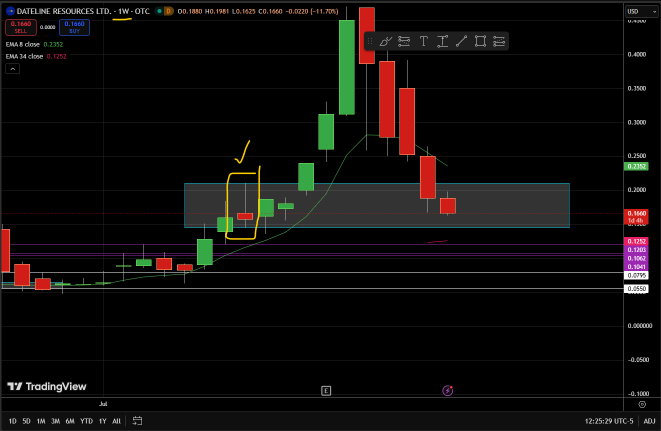
Task: Switch the range to 1Y
Action: click(102, 421)
